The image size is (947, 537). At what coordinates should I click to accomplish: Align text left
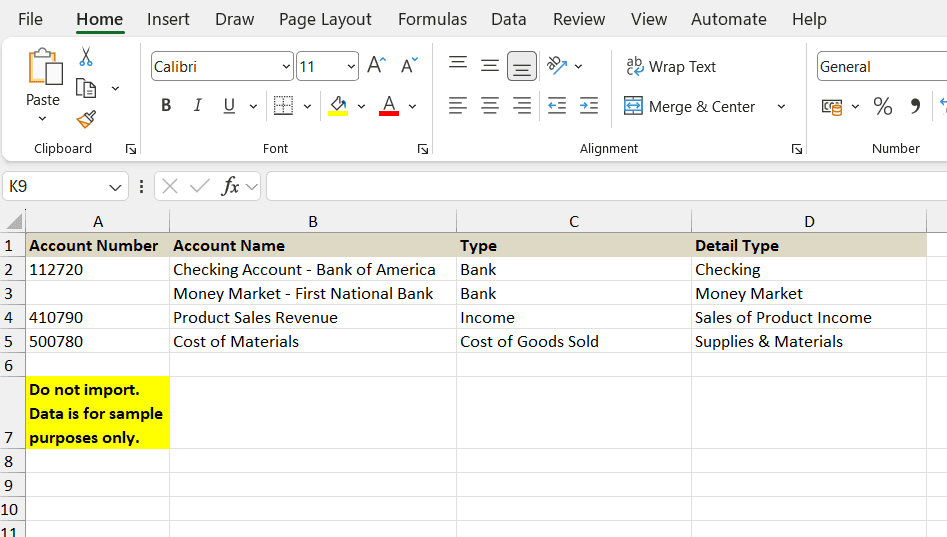pyautogui.click(x=458, y=106)
